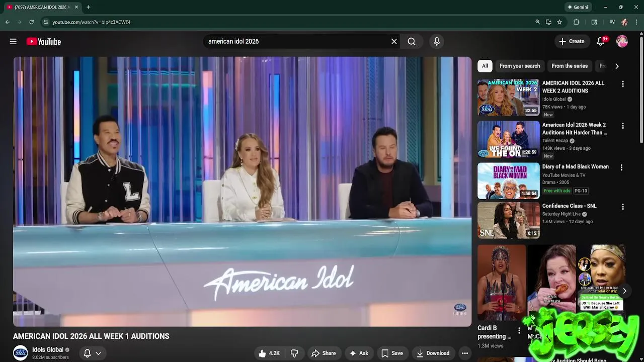
Task: Open options for the Talent Recap video
Action: pyautogui.click(x=623, y=126)
